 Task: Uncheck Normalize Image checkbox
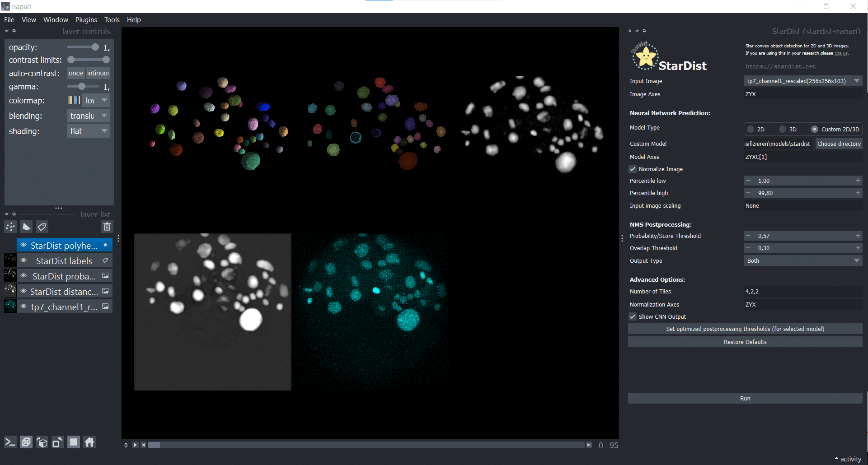(x=633, y=169)
